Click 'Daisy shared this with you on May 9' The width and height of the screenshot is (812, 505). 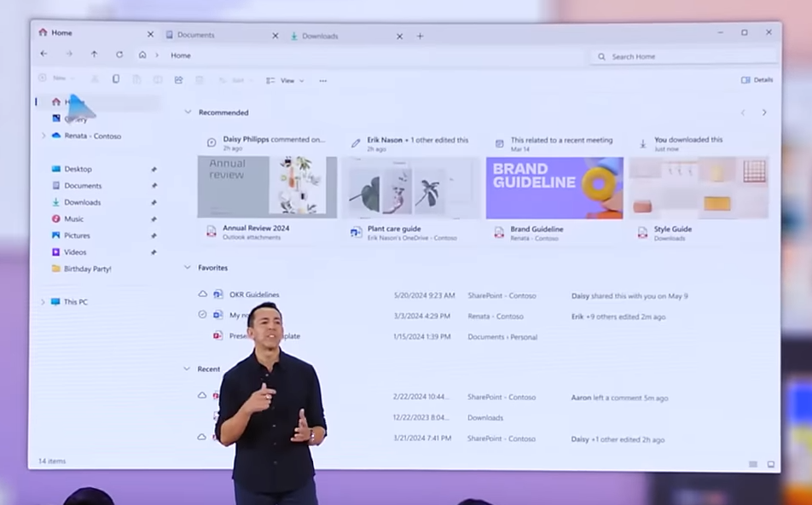pos(629,296)
